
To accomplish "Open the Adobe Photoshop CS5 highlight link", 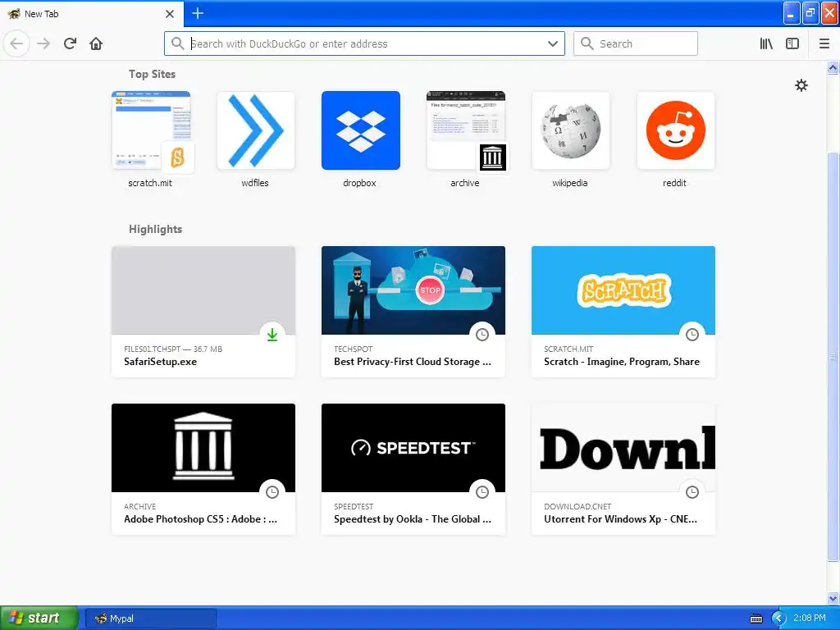I will 200,519.
